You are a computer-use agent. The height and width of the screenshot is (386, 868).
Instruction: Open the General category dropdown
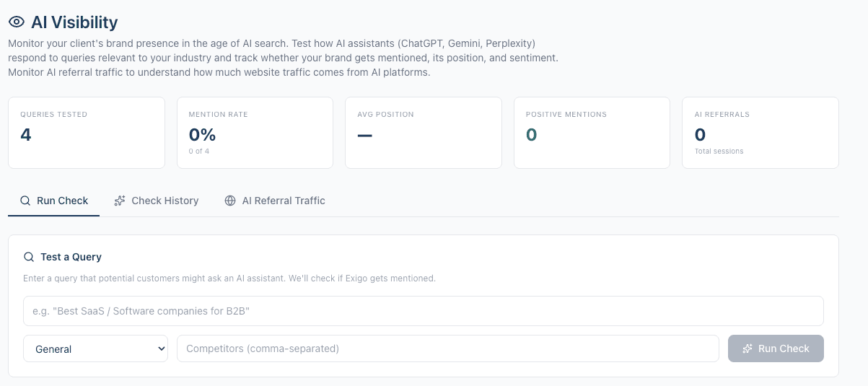95,348
